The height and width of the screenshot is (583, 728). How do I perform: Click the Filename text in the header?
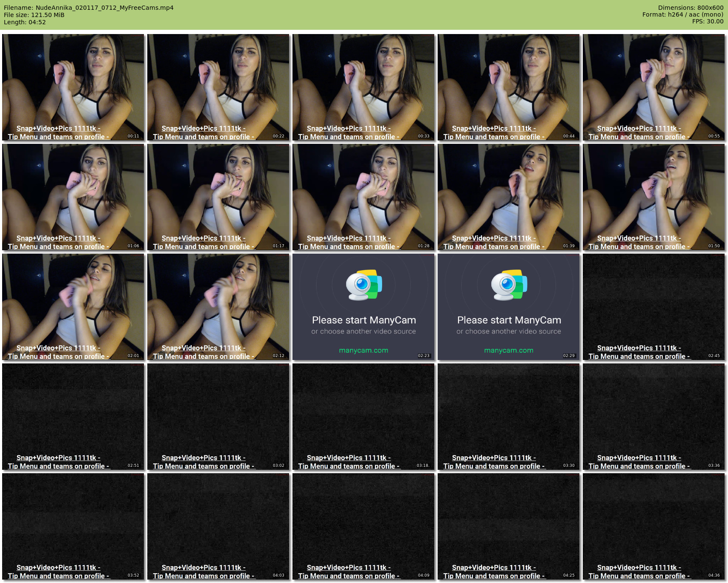pyautogui.click(x=89, y=8)
